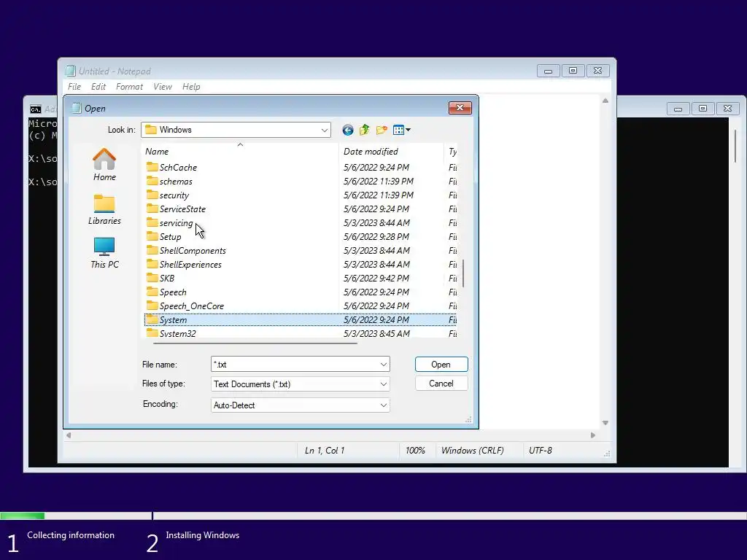Select the ShellExperiences folder name

coord(190,264)
